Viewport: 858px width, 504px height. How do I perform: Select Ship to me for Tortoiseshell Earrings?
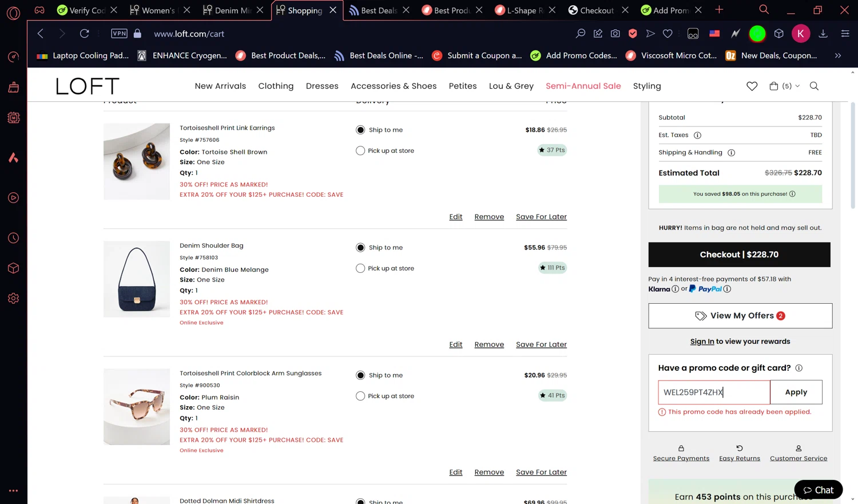[360, 130]
